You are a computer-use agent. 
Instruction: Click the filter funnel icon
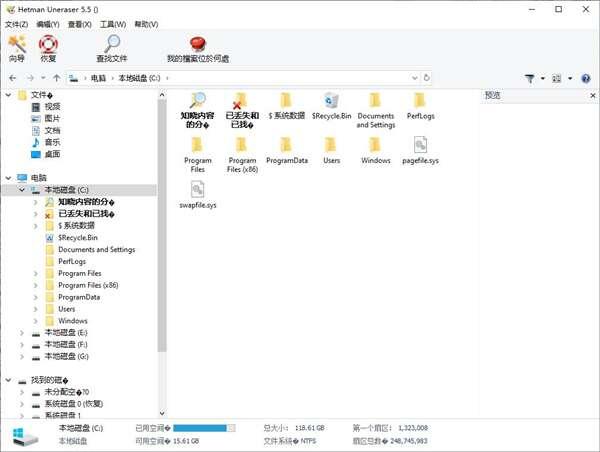(x=530, y=77)
